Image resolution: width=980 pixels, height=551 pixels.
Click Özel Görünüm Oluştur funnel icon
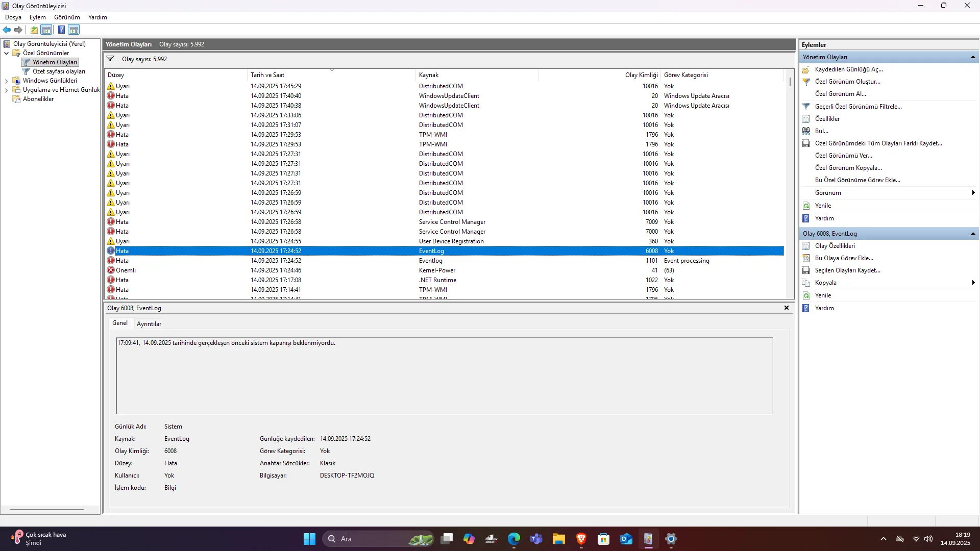(806, 82)
